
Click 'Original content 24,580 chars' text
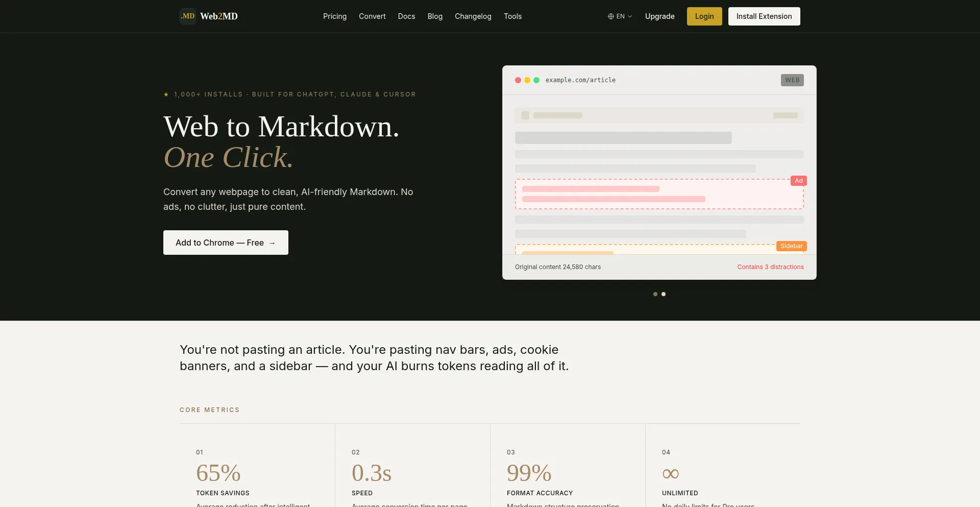558,267
